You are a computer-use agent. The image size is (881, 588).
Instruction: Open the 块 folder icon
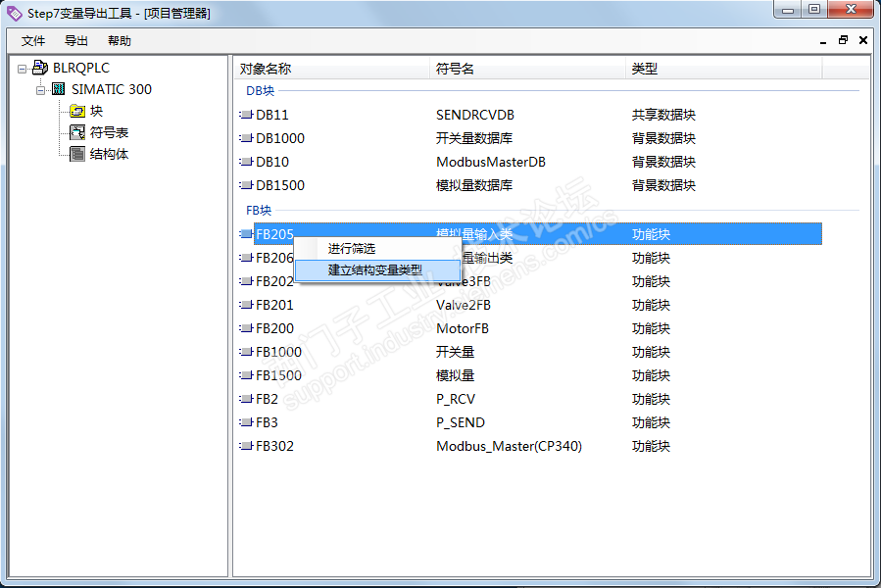tap(77, 111)
